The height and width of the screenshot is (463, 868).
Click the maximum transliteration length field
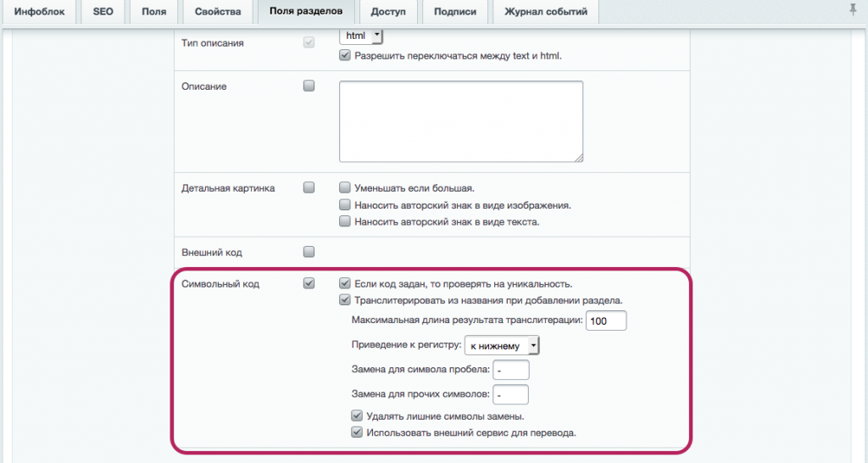(x=605, y=320)
